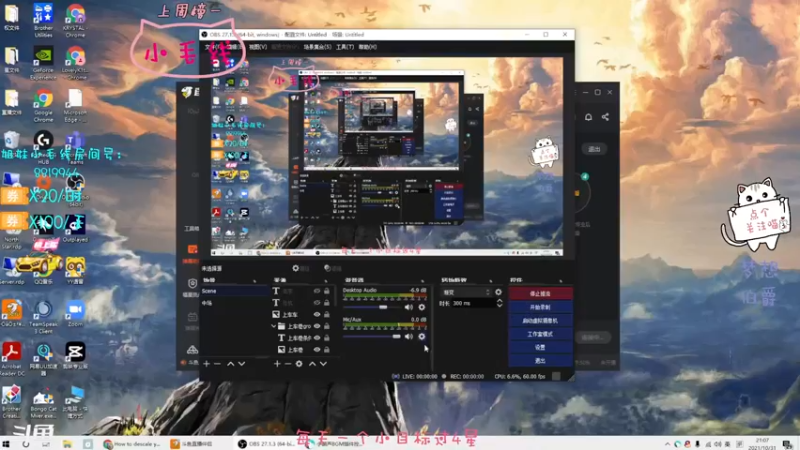Open transition properties gear icon

tap(498, 292)
